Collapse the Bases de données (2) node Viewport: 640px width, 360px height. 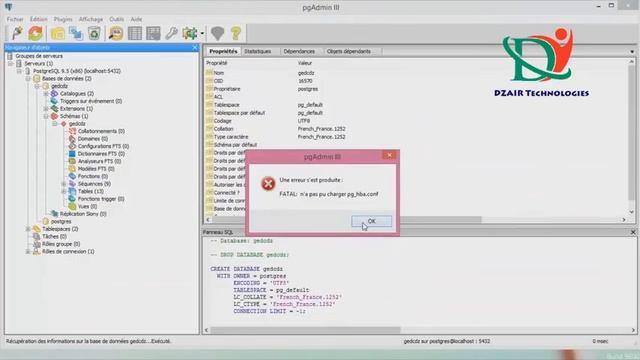click(28, 78)
